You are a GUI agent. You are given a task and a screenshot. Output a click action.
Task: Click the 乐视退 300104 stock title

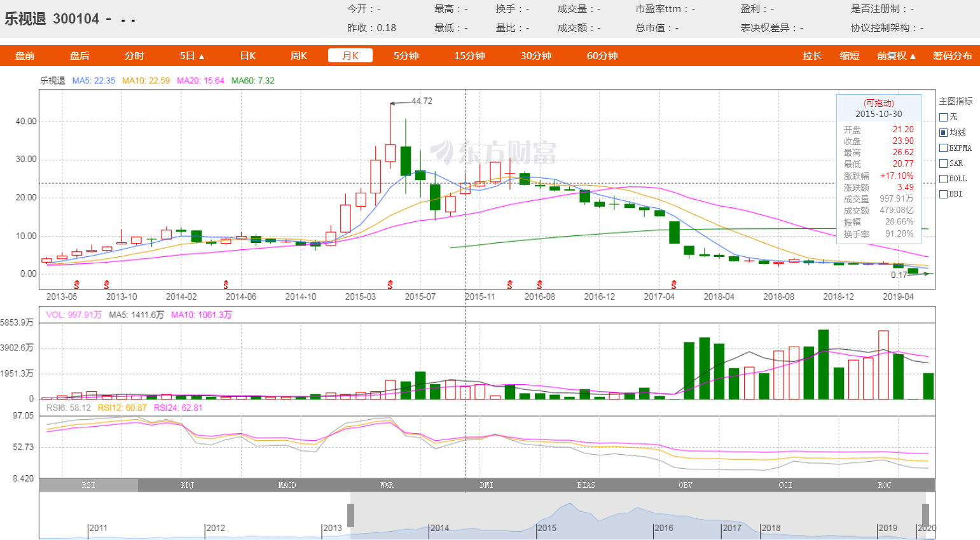[x=52, y=19]
